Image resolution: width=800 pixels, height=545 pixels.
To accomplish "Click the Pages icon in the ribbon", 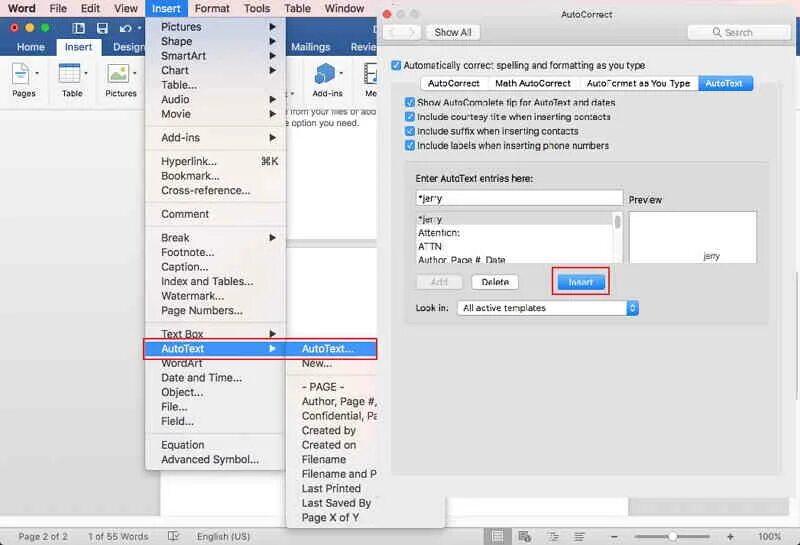I will click(21, 74).
